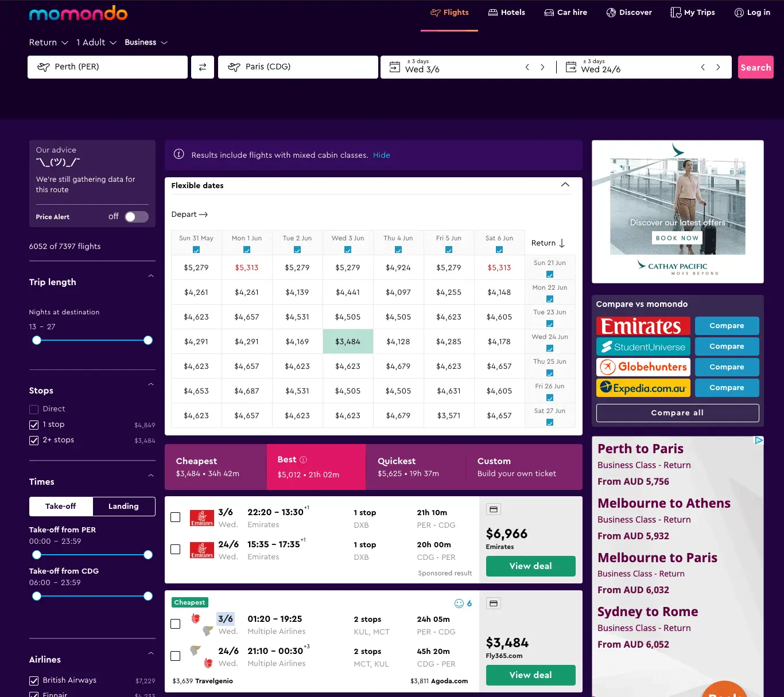Image resolution: width=784 pixels, height=697 pixels.
Task: Click the departure date calendar icon
Action: [395, 67]
